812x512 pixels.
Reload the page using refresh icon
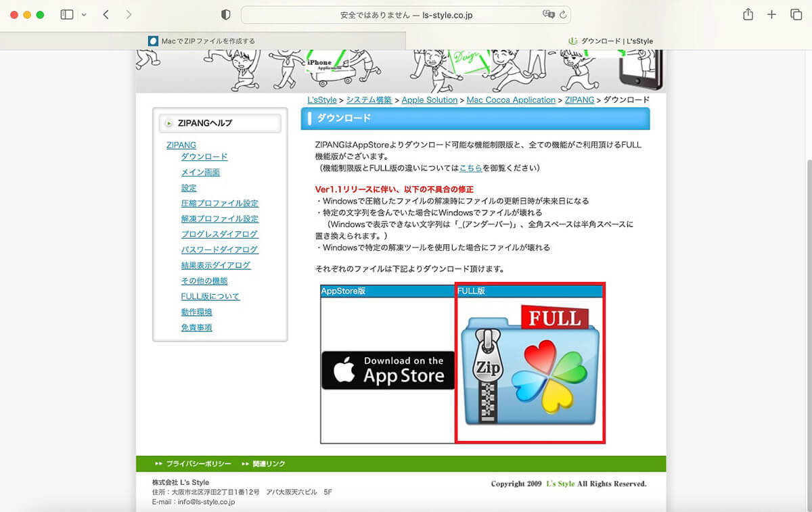pyautogui.click(x=563, y=14)
